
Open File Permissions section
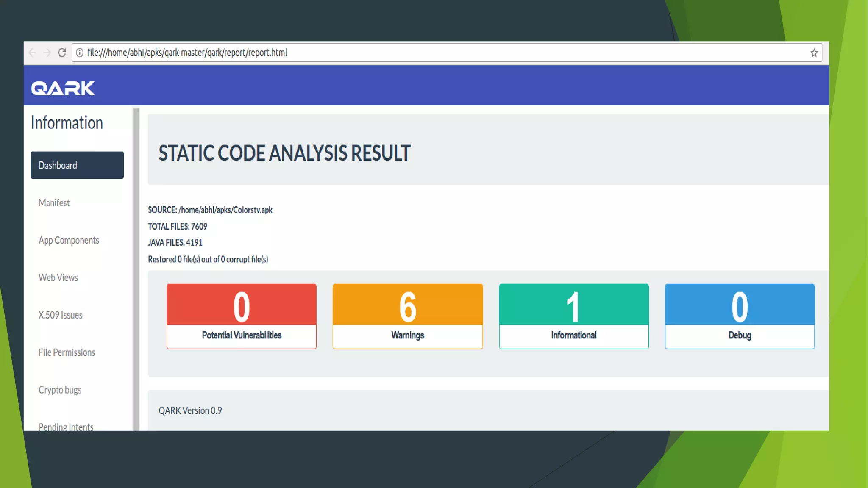(x=67, y=352)
